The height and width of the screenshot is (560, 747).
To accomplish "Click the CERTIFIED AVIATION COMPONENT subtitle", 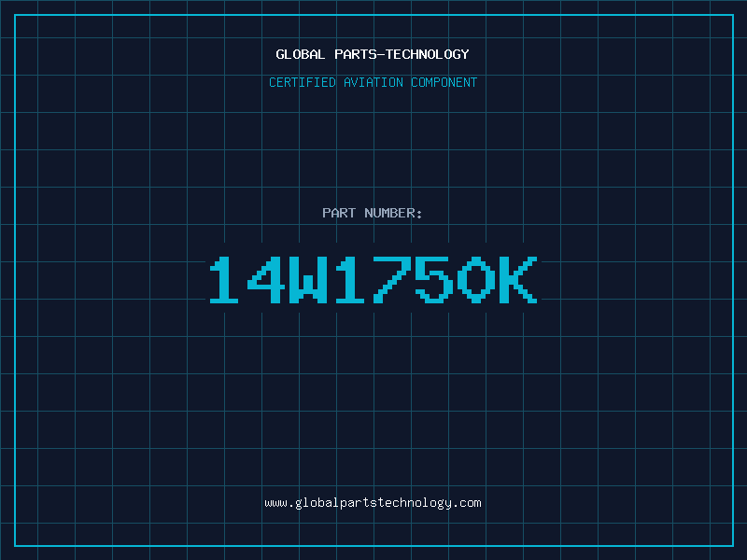I will point(373,82).
